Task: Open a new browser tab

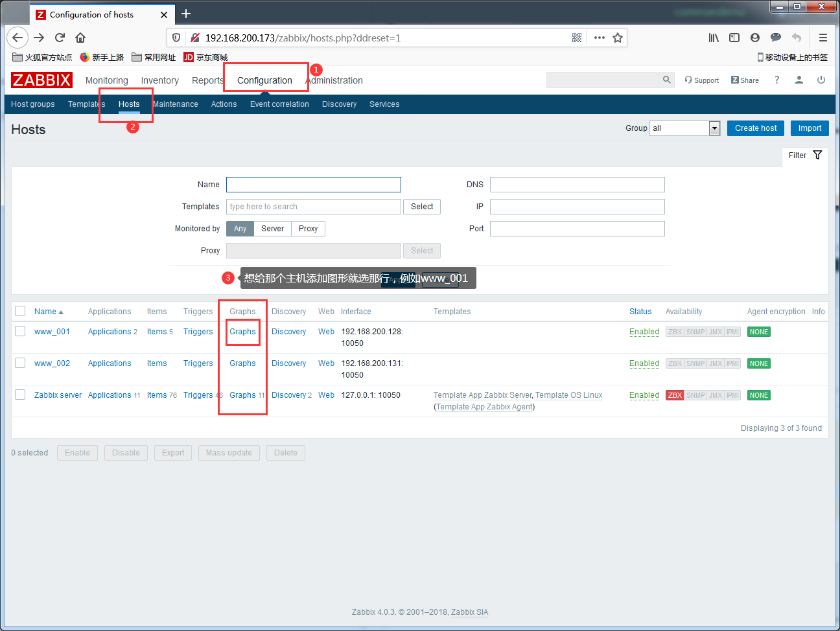Action: (x=186, y=14)
